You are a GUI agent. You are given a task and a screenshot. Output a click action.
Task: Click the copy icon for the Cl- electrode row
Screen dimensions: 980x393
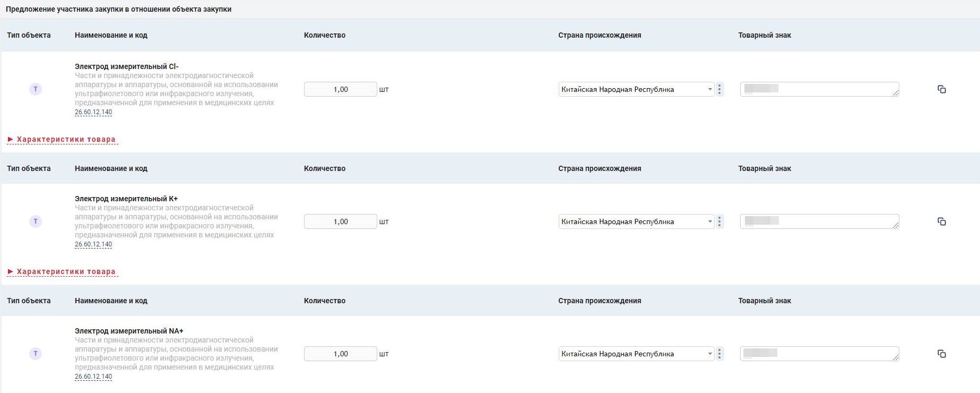click(x=942, y=89)
